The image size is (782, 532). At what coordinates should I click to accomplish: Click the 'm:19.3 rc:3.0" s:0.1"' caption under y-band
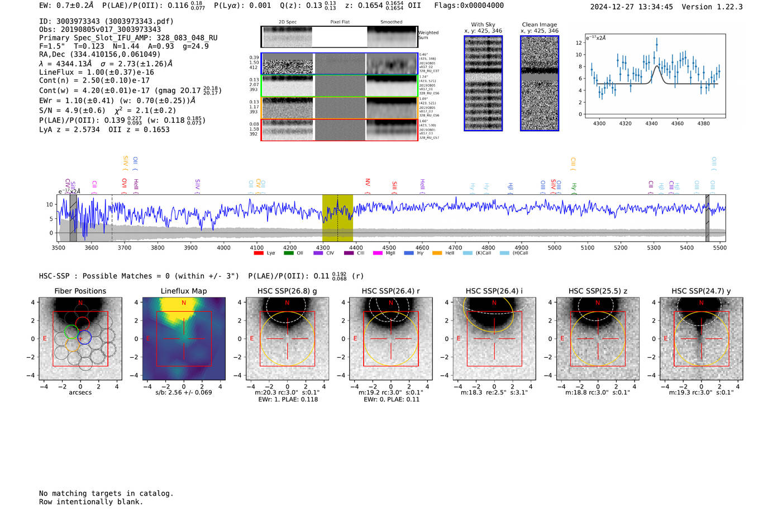(x=702, y=392)
